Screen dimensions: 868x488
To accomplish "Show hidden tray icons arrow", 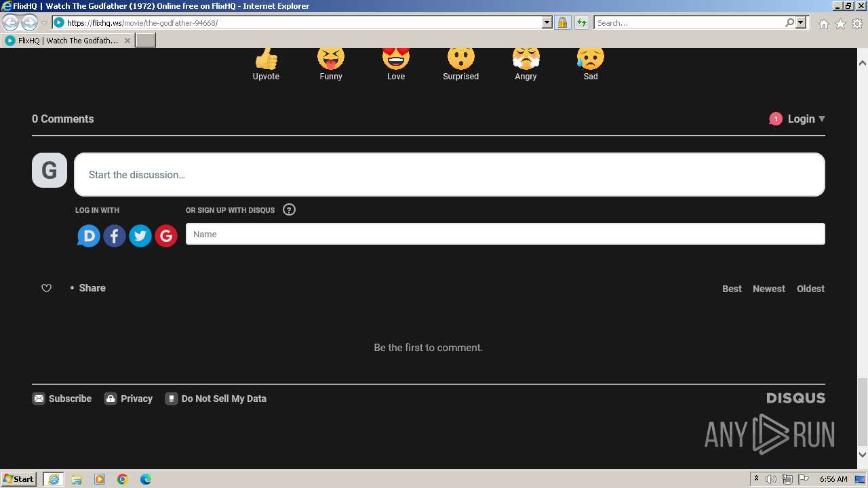I will 756,479.
